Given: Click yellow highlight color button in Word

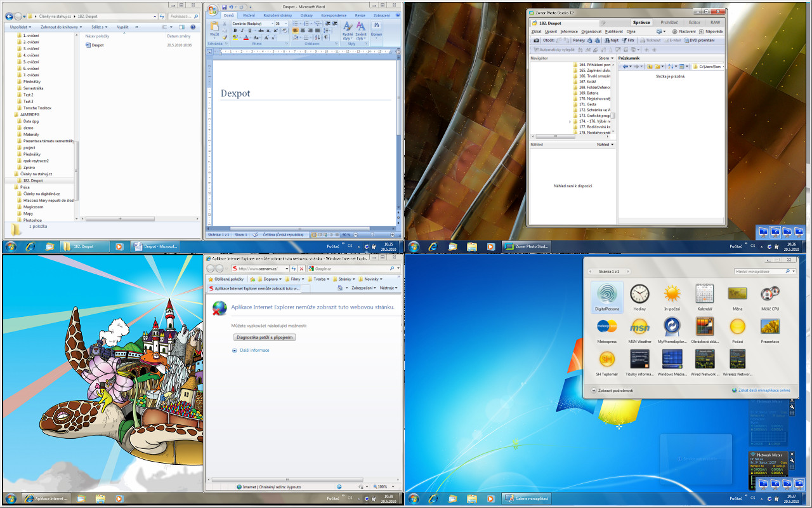Looking at the screenshot, I should tap(235, 38).
